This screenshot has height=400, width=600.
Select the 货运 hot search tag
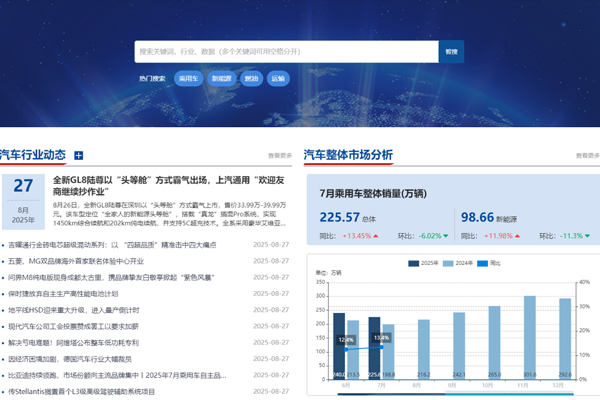click(x=252, y=77)
